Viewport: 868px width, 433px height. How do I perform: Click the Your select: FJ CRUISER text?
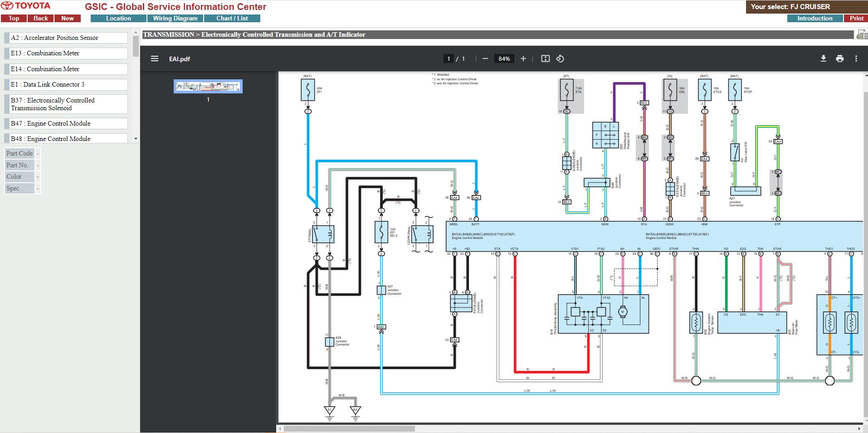(790, 6)
